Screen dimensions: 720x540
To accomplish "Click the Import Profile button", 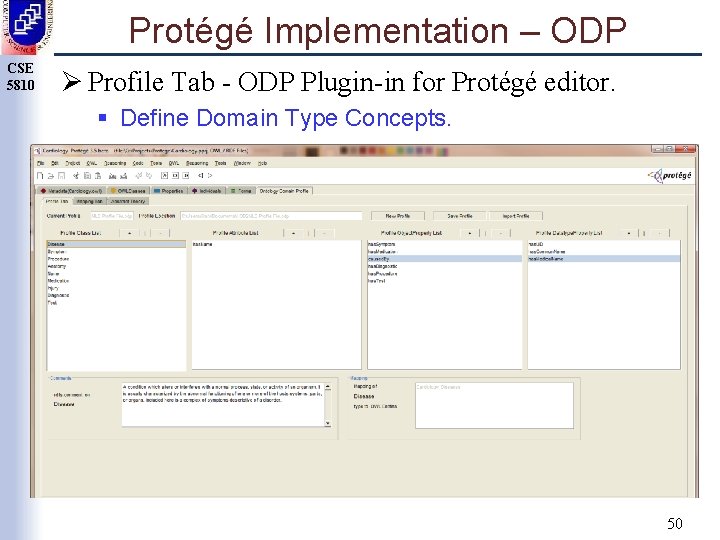I will 516,216.
